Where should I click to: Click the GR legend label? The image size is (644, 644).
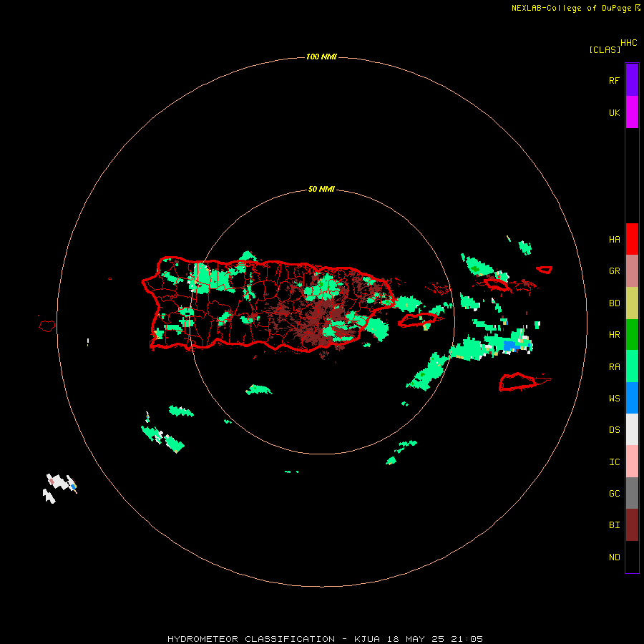point(614,271)
